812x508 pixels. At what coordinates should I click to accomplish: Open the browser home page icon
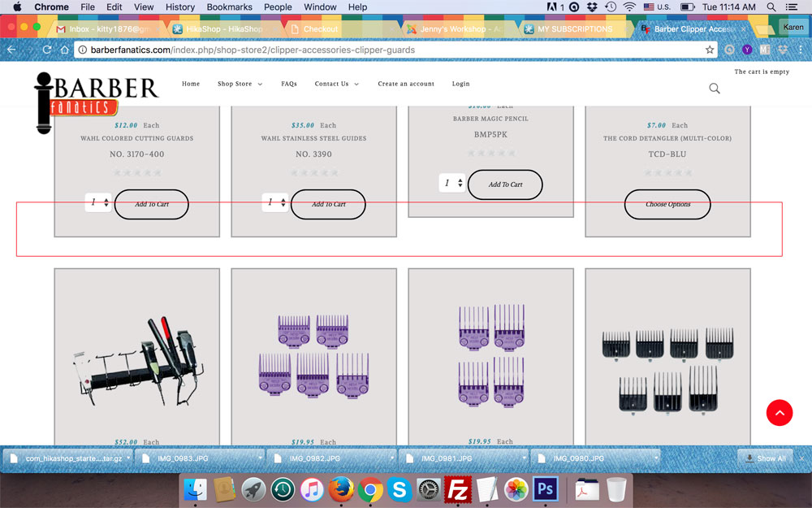(x=65, y=50)
